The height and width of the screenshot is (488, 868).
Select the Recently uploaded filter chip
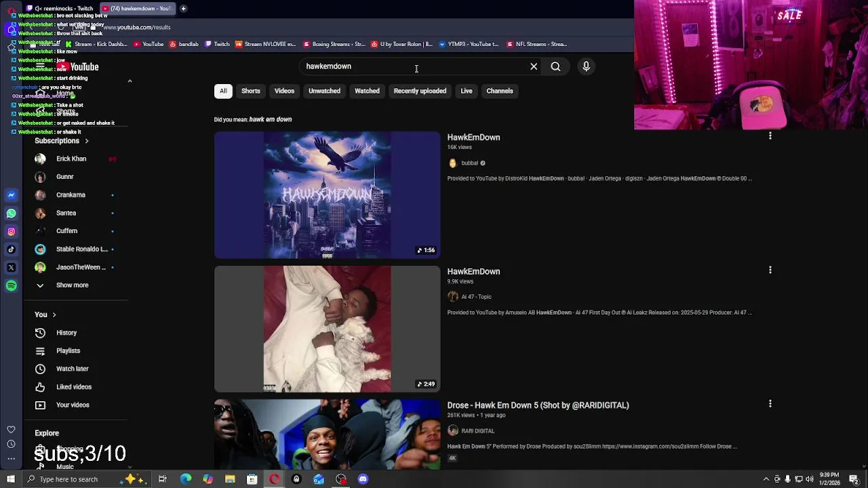pos(420,91)
